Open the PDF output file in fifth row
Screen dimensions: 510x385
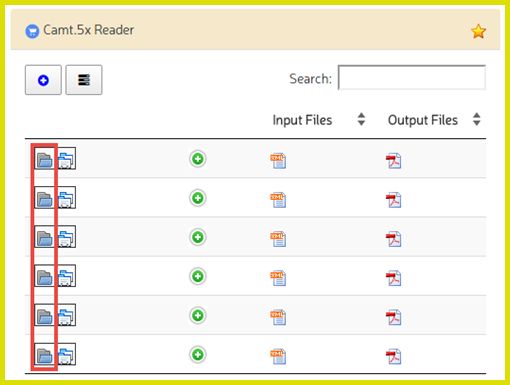tap(394, 317)
